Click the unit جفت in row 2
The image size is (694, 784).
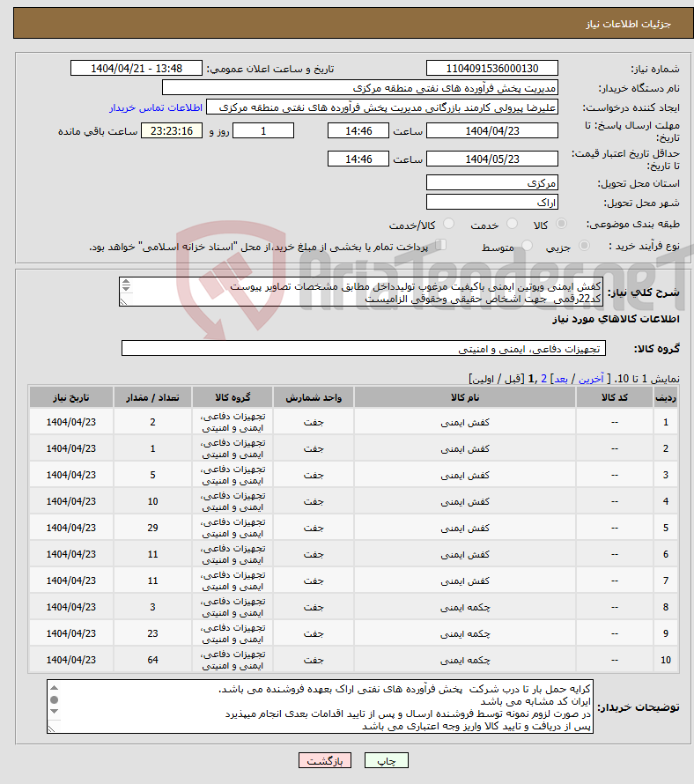coord(314,448)
